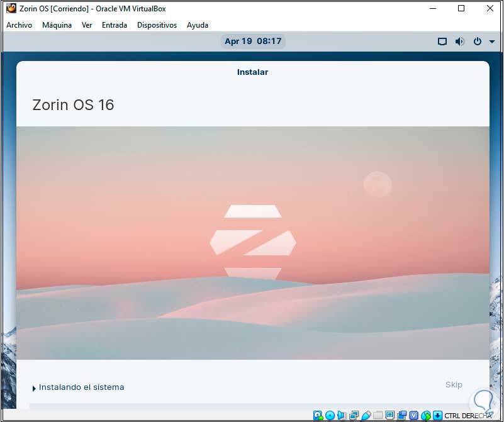Click the display icon in Zorin top bar
The image size is (504, 422).
(x=442, y=42)
